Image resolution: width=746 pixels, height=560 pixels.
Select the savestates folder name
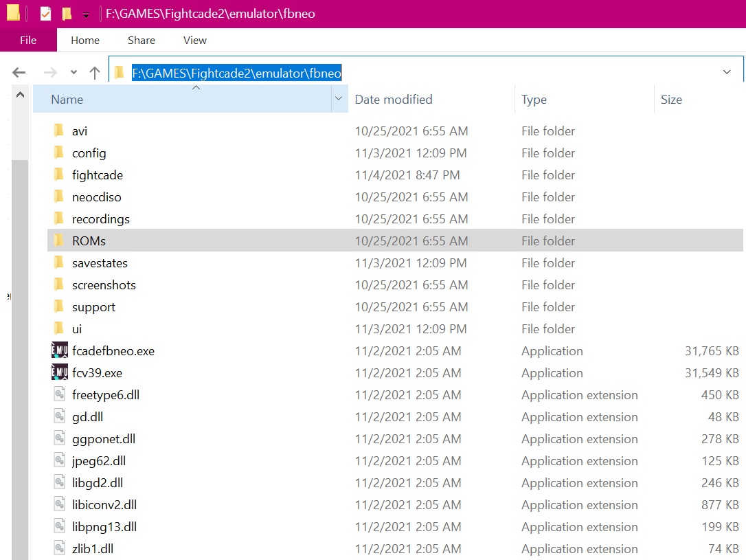[100, 263]
